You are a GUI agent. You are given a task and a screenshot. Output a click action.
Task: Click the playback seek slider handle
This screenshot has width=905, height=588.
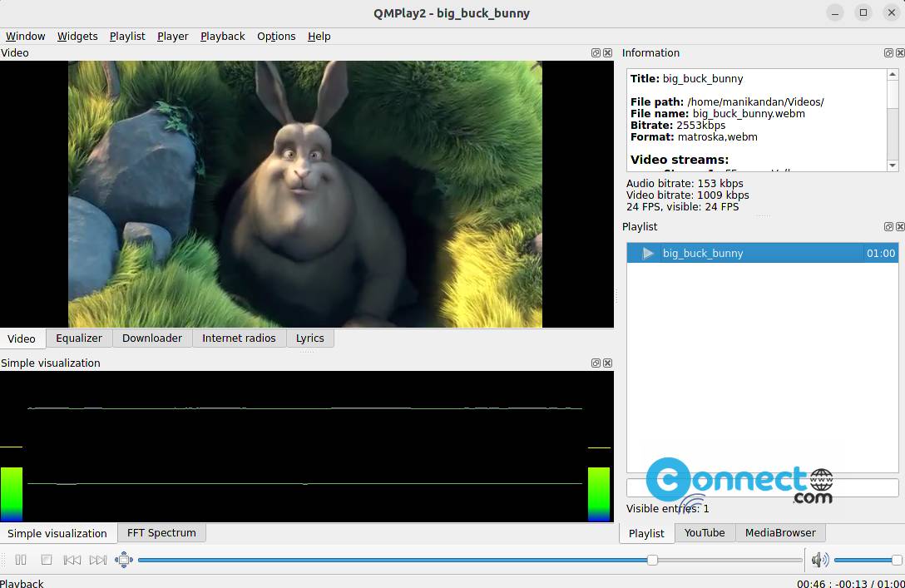pyautogui.click(x=652, y=560)
